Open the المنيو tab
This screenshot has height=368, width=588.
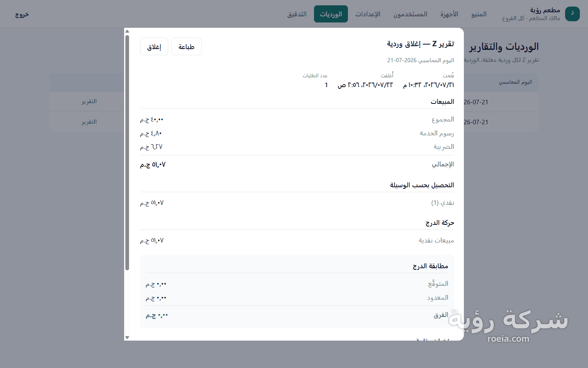tap(479, 14)
